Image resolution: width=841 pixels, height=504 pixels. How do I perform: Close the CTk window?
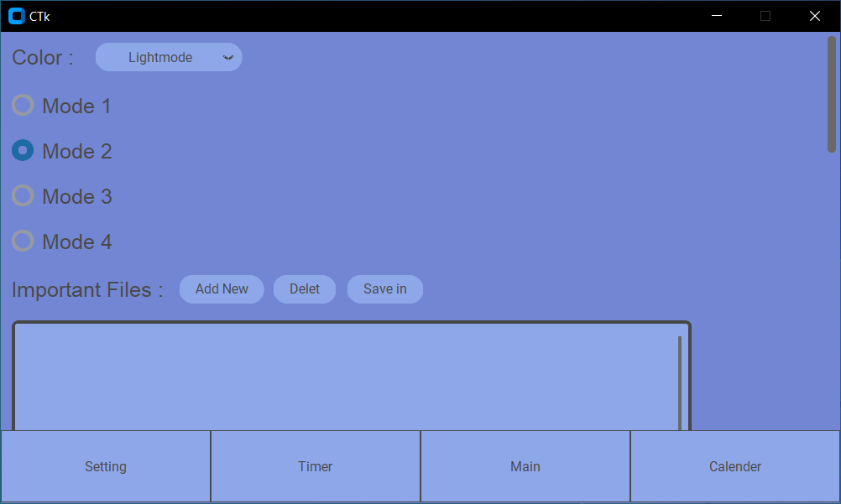(x=815, y=16)
